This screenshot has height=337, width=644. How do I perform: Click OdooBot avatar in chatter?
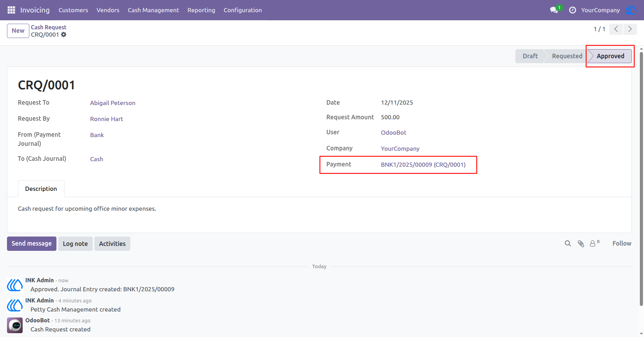coord(15,325)
